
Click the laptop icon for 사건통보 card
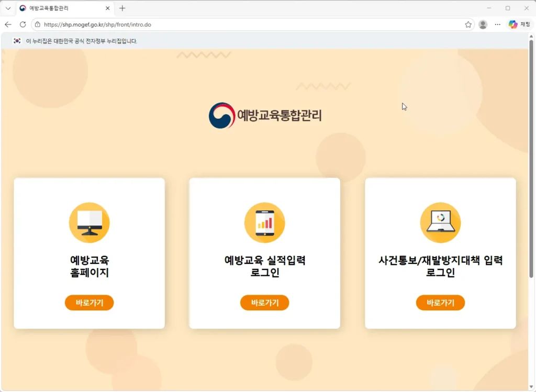pos(440,223)
